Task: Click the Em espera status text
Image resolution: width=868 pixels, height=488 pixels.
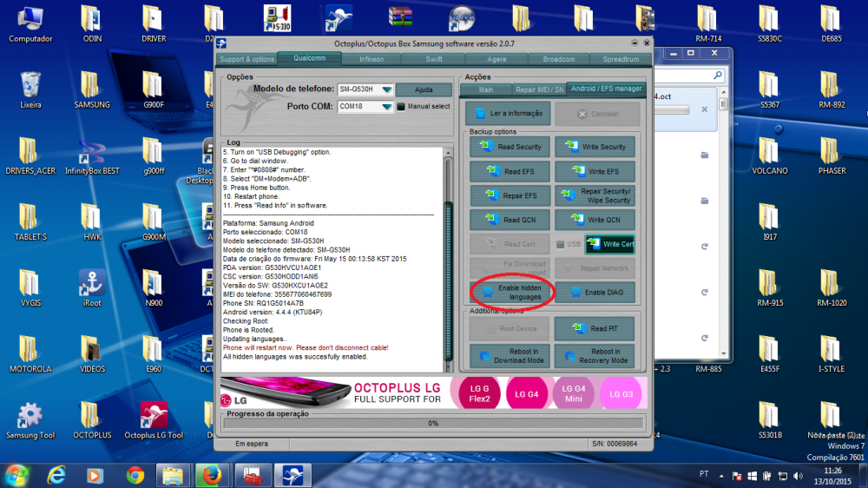Action: [252, 444]
